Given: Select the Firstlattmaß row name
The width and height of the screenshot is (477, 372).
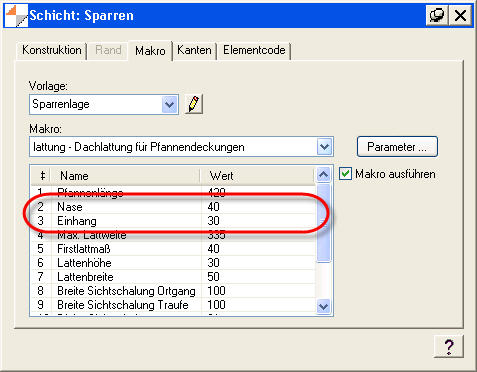Looking at the screenshot, I should (x=84, y=249).
